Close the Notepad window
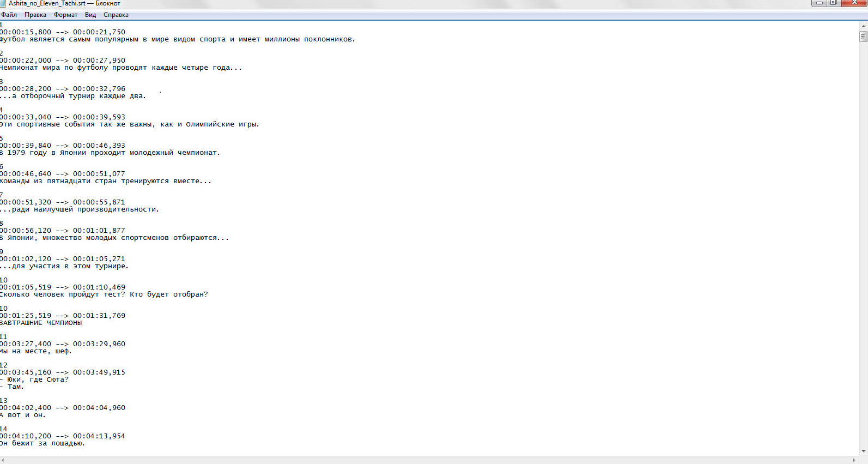 [x=854, y=3]
